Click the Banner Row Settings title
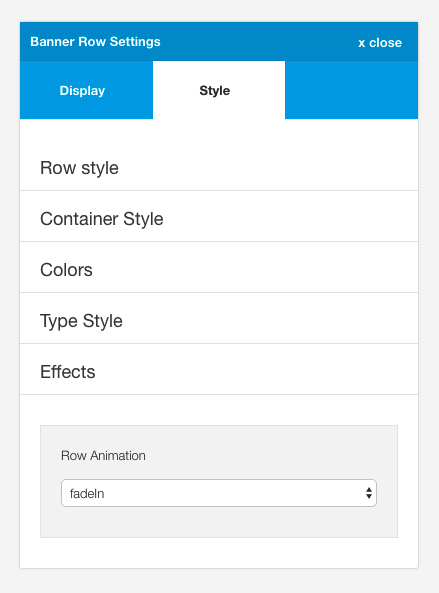 [x=95, y=42]
